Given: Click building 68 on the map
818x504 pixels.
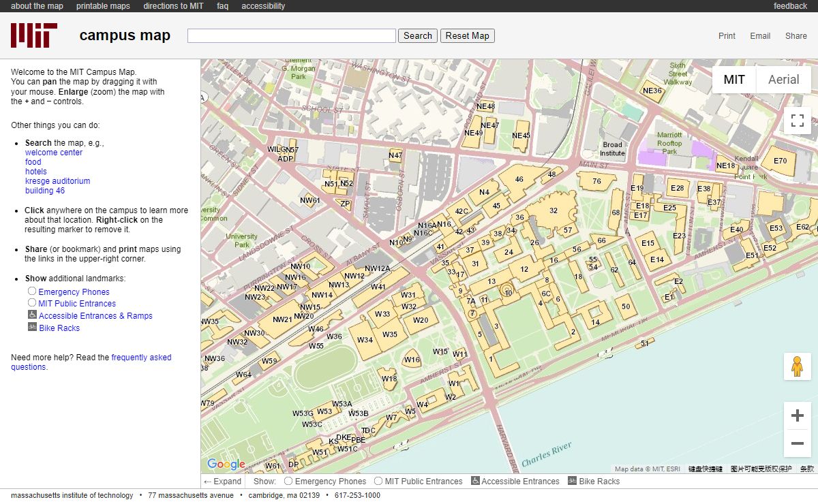Looking at the screenshot, I should (x=616, y=212).
